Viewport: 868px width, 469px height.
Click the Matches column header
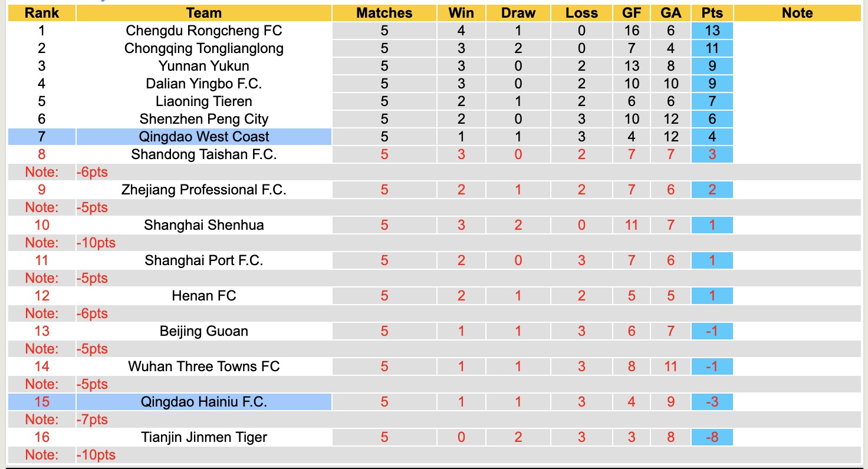pos(384,13)
